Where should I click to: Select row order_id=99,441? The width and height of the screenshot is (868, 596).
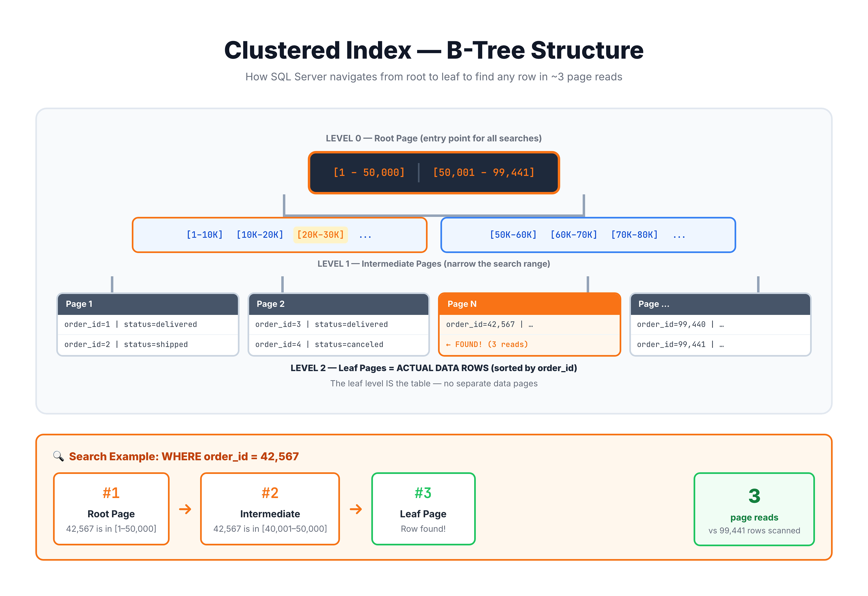tap(720, 345)
